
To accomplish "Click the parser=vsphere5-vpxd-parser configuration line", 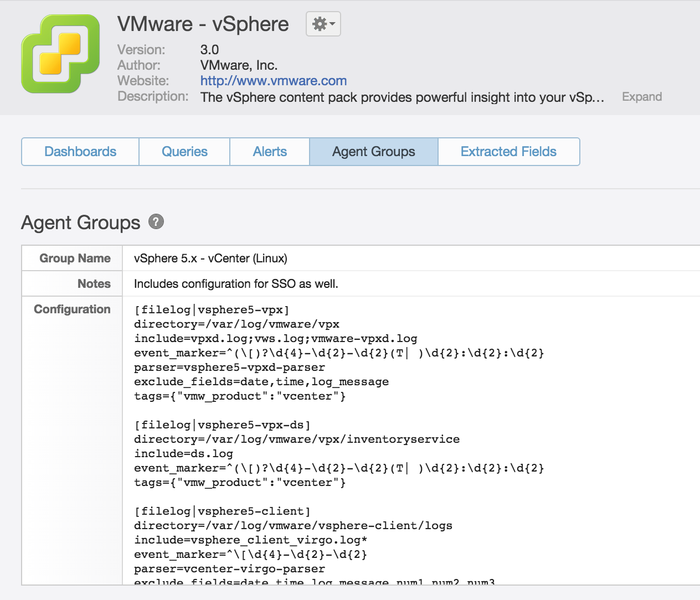I will click(x=229, y=368).
